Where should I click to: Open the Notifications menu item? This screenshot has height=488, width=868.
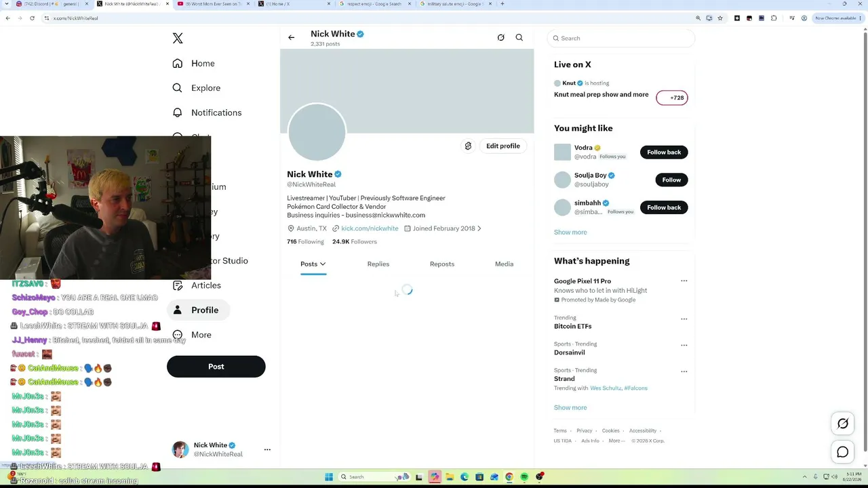point(216,113)
